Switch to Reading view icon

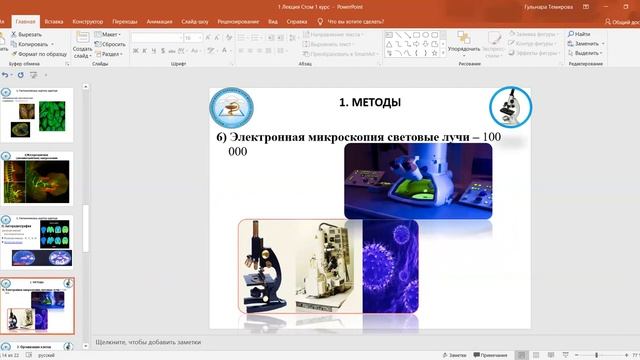pyautogui.click(x=551, y=355)
